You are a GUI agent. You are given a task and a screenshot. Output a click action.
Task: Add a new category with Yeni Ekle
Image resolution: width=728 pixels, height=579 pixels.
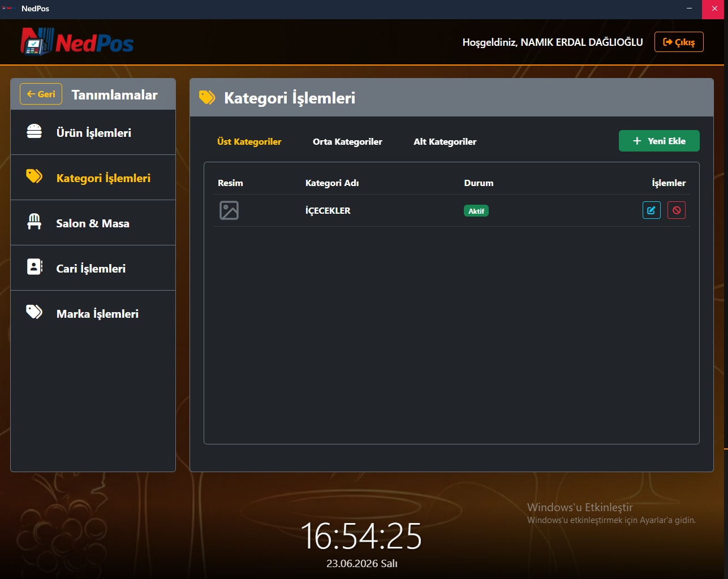pos(659,141)
